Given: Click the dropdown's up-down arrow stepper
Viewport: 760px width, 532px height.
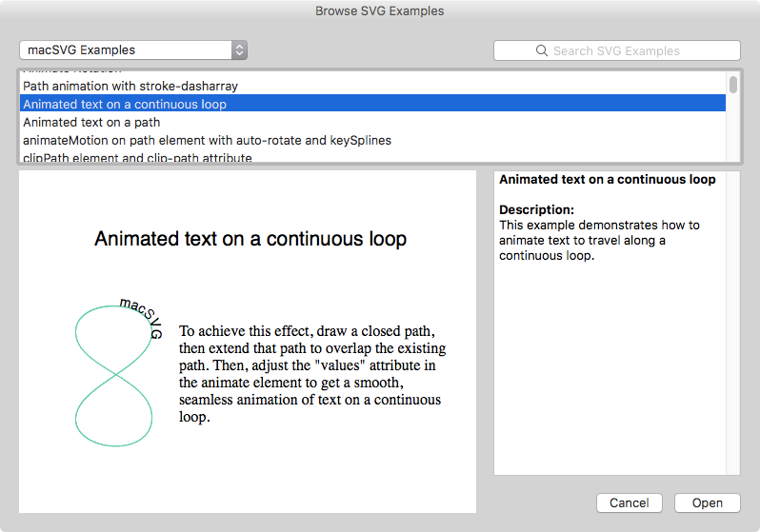Looking at the screenshot, I should [240, 49].
